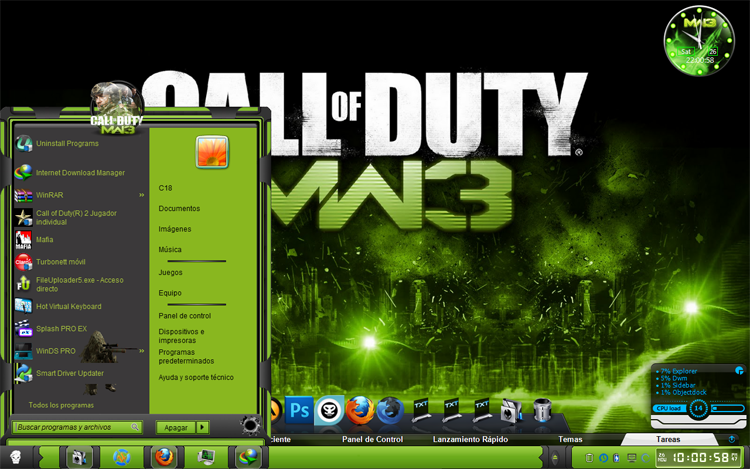Open Programas predeterminados
The width and height of the screenshot is (750, 469).
point(187,357)
